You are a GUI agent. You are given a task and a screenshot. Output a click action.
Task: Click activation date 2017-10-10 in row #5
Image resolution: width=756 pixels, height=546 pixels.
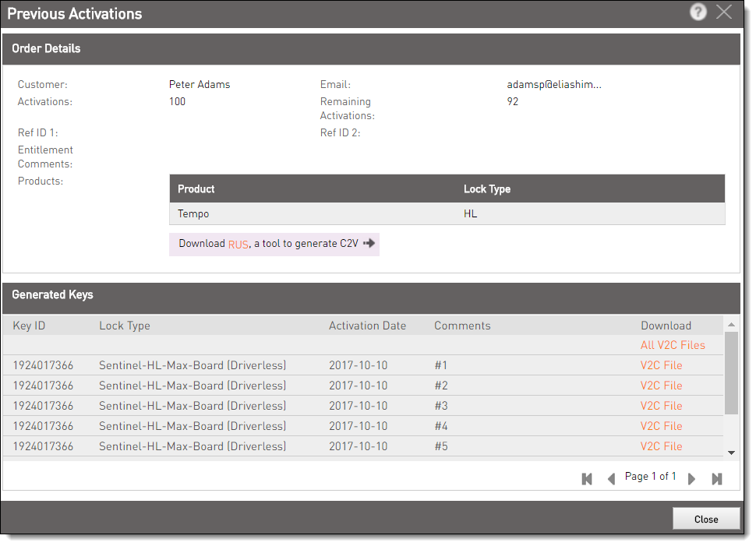pyautogui.click(x=359, y=446)
